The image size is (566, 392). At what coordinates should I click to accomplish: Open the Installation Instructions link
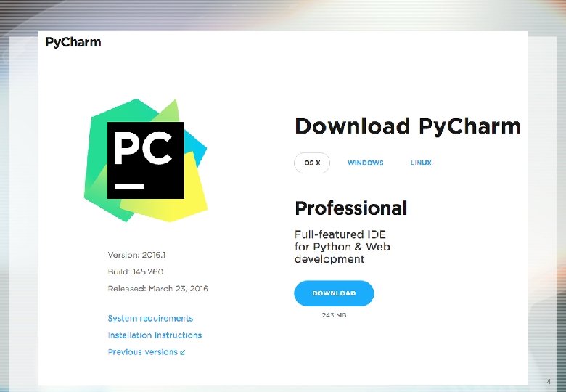[x=155, y=335]
